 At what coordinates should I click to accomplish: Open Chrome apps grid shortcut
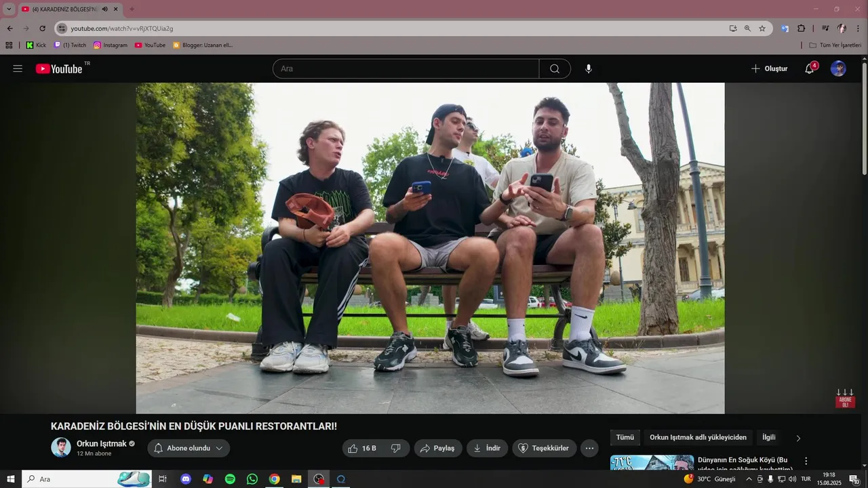[9, 45]
